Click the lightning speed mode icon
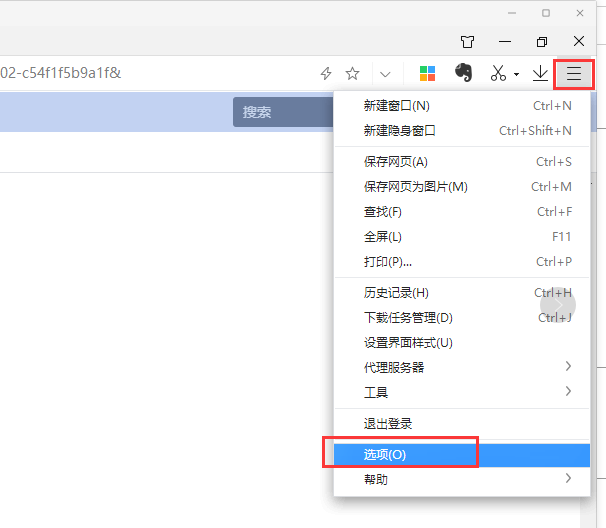The image size is (606, 528). (325, 73)
